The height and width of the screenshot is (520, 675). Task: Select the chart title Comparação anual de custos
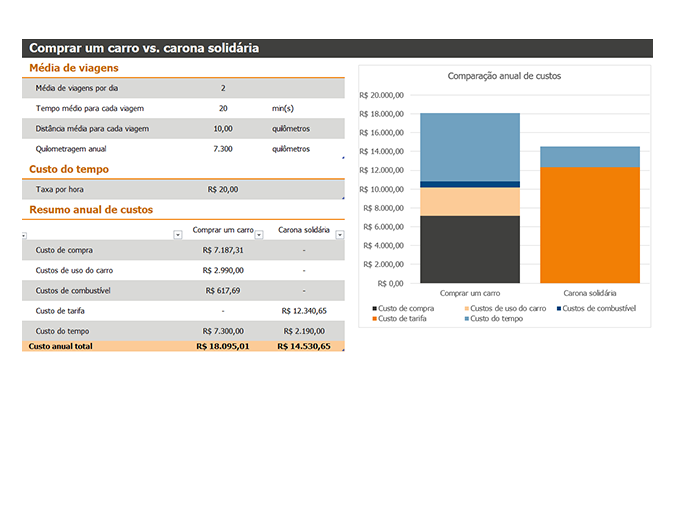(x=504, y=76)
